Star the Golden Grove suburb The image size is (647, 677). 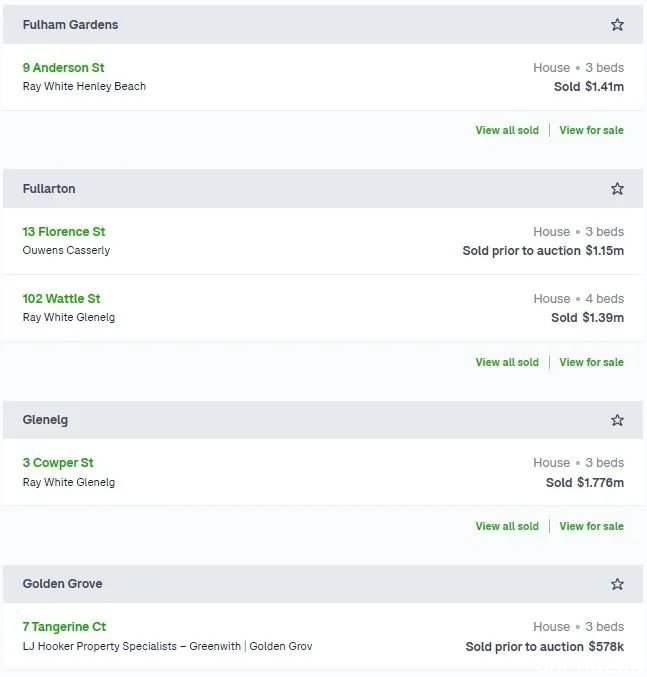tap(617, 584)
